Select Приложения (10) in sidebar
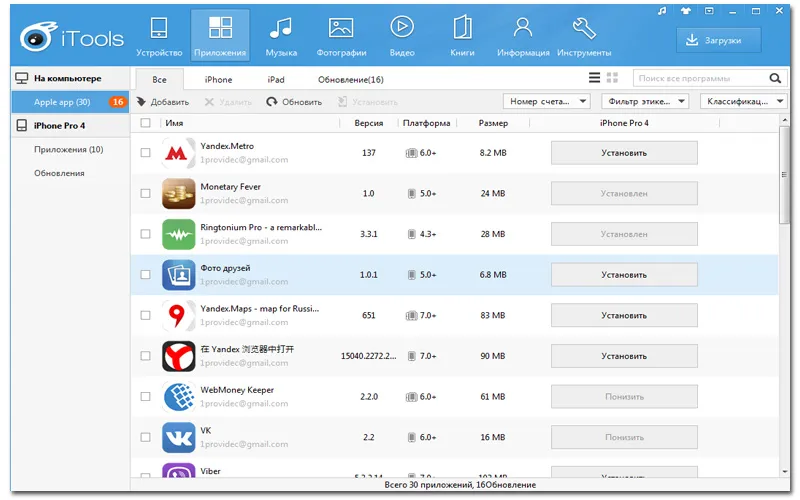The image size is (800, 500). tap(70, 149)
